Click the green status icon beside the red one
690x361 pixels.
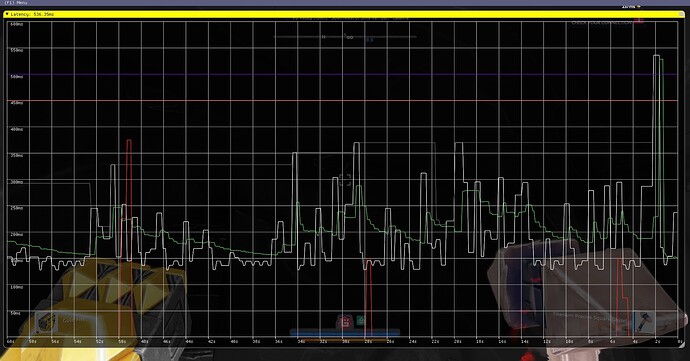point(360,320)
